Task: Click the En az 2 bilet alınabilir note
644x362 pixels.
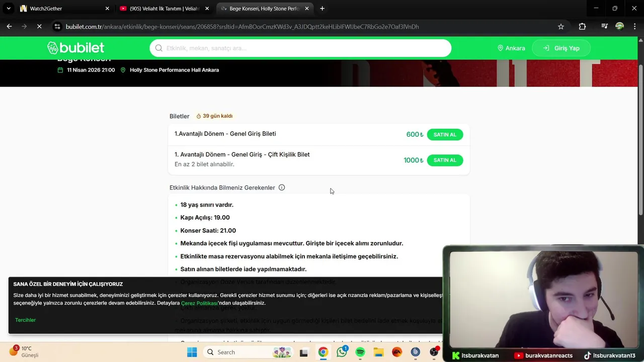Action: (204, 164)
